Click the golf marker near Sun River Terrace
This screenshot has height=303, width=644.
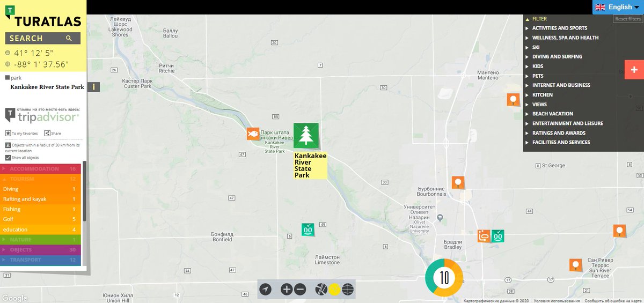pos(576,265)
